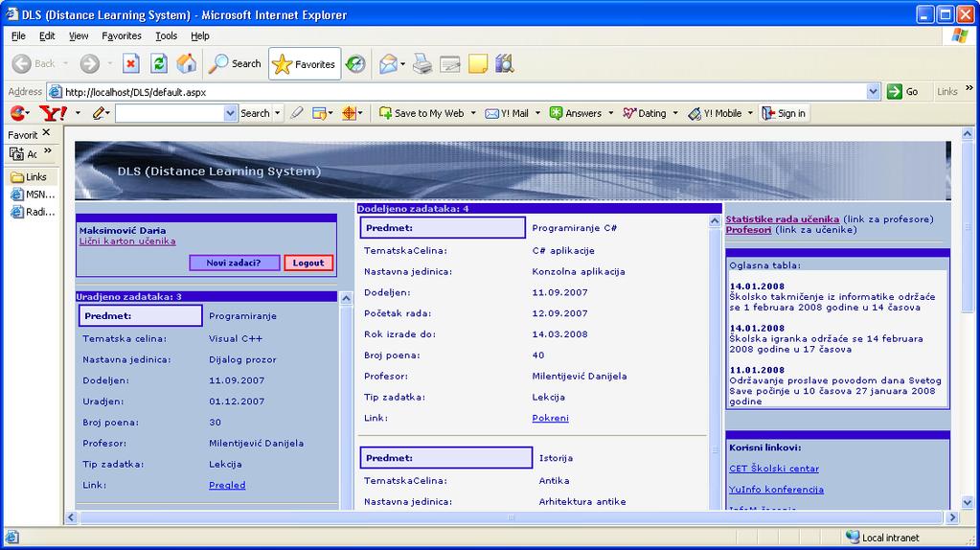The image size is (980, 550).
Task: Click the highlighter icon on Yahoo toolbar
Action: click(297, 113)
